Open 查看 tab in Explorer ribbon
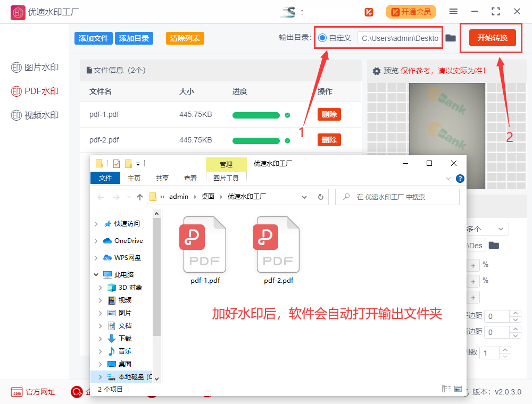Viewport: 532px width, 404px height. pos(190,178)
